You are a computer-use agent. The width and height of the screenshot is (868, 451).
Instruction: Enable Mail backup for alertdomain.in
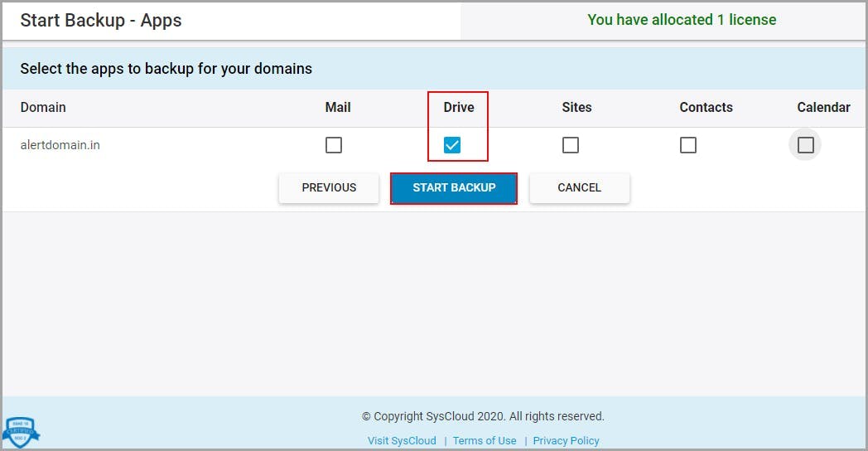pos(334,145)
